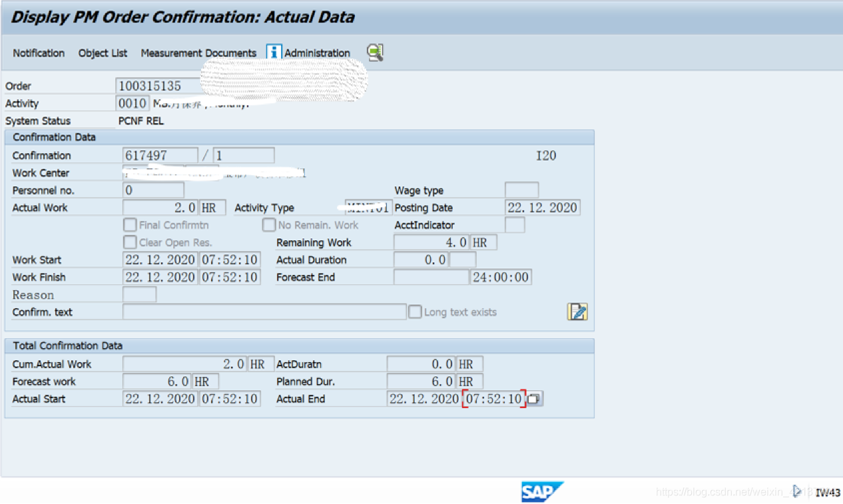The height and width of the screenshot is (504, 843).
Task: Click the Reason field
Action: [x=140, y=294]
